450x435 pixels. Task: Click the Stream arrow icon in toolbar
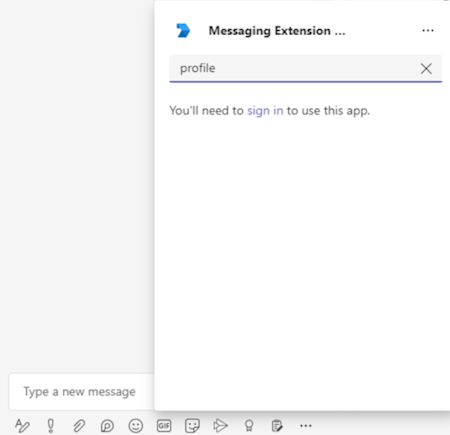220,426
